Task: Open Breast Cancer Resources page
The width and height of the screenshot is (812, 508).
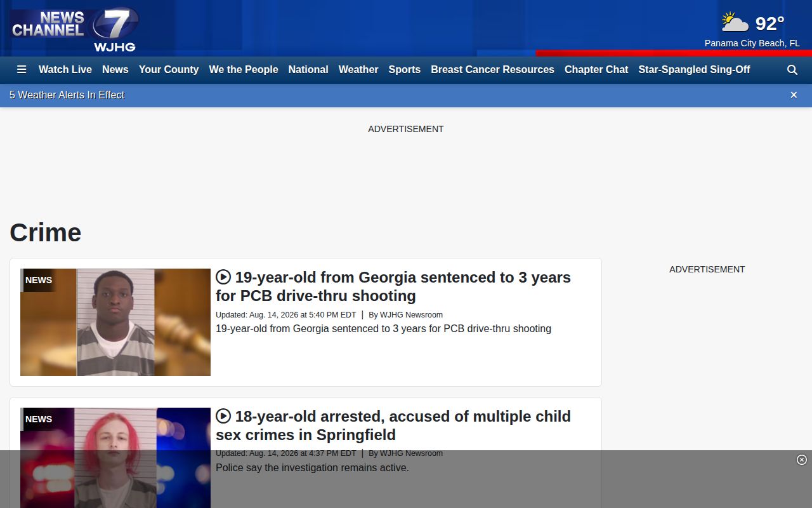Action: [x=492, y=70]
